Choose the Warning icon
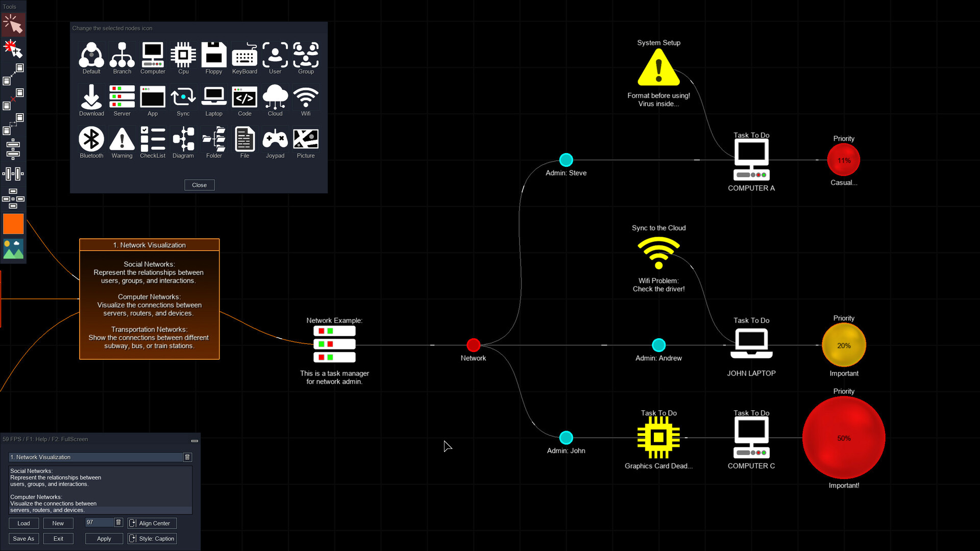 pos(122,139)
